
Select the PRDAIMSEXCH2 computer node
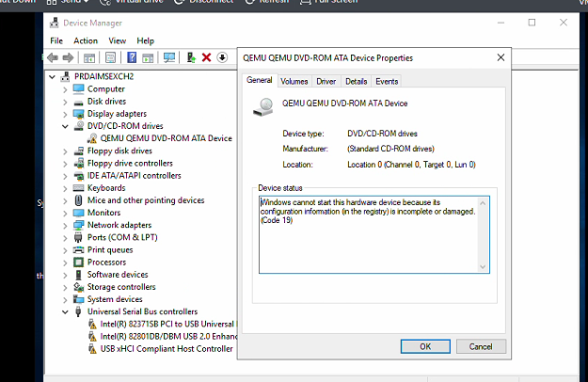pyautogui.click(x=103, y=76)
